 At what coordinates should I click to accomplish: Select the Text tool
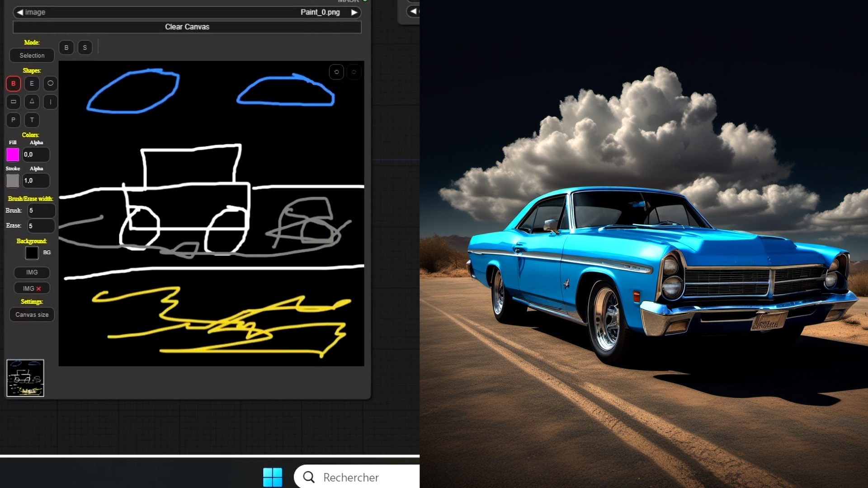[x=32, y=120]
